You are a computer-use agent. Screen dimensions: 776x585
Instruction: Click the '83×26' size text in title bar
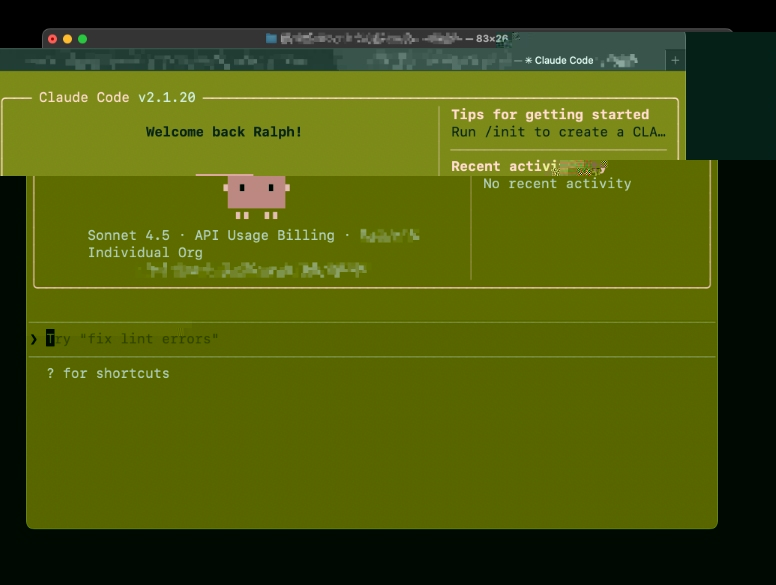(492, 39)
